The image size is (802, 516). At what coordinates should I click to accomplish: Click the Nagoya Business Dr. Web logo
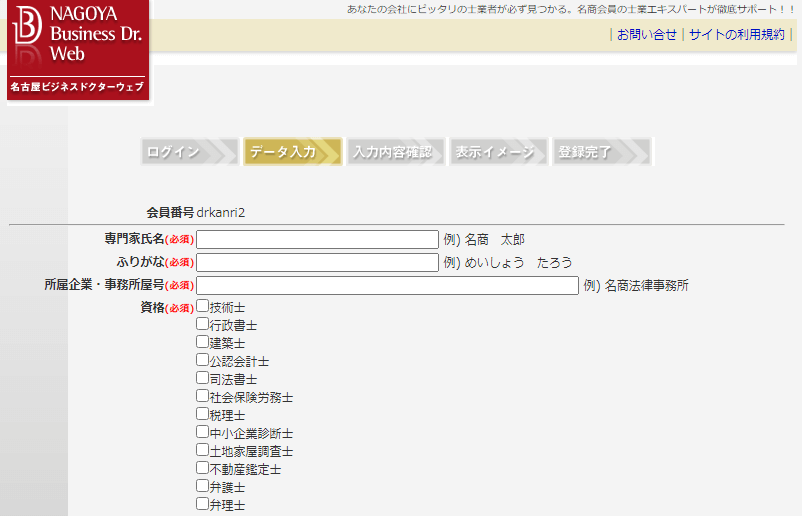click(78, 49)
